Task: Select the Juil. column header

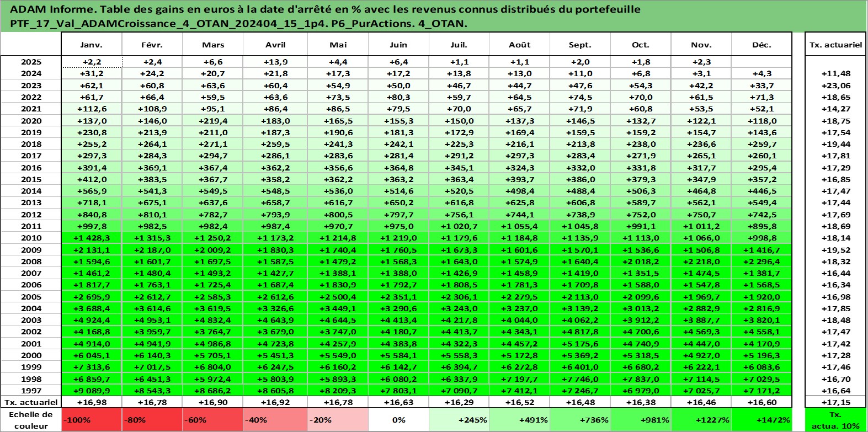Action: tap(459, 45)
